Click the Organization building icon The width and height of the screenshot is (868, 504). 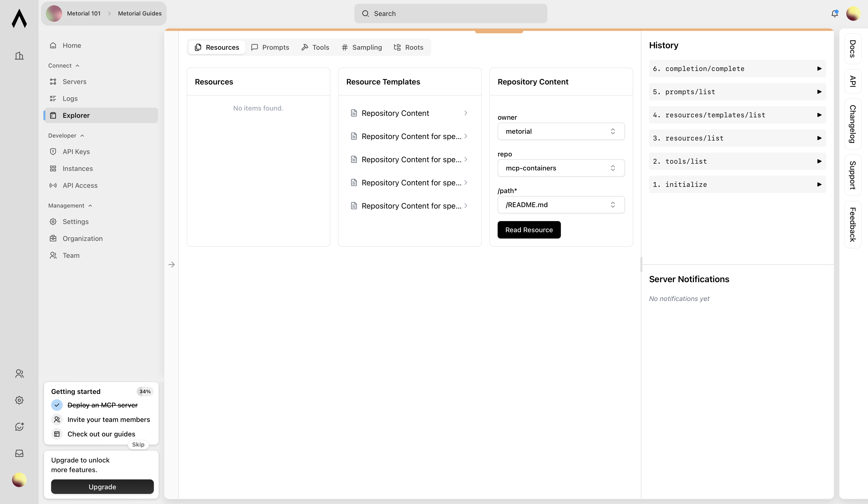(53, 238)
